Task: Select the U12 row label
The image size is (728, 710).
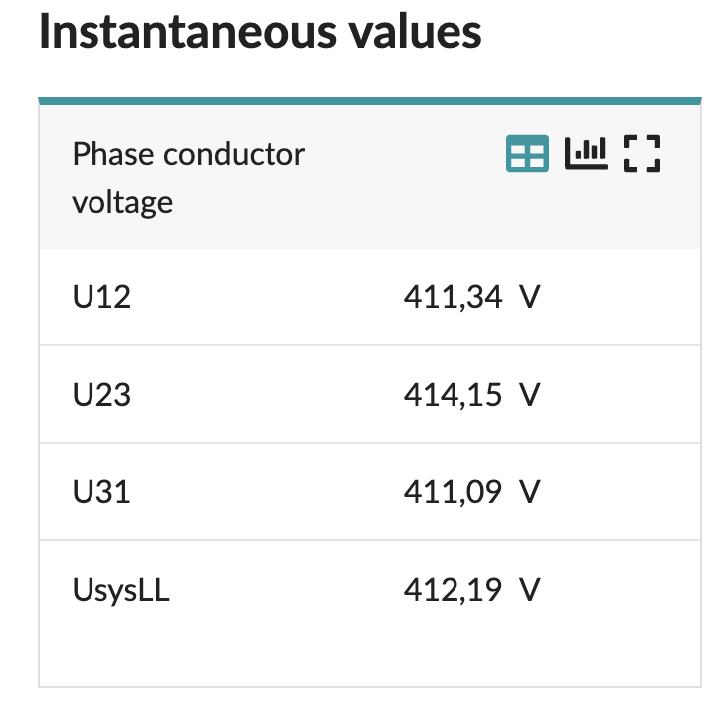Action: 101,297
